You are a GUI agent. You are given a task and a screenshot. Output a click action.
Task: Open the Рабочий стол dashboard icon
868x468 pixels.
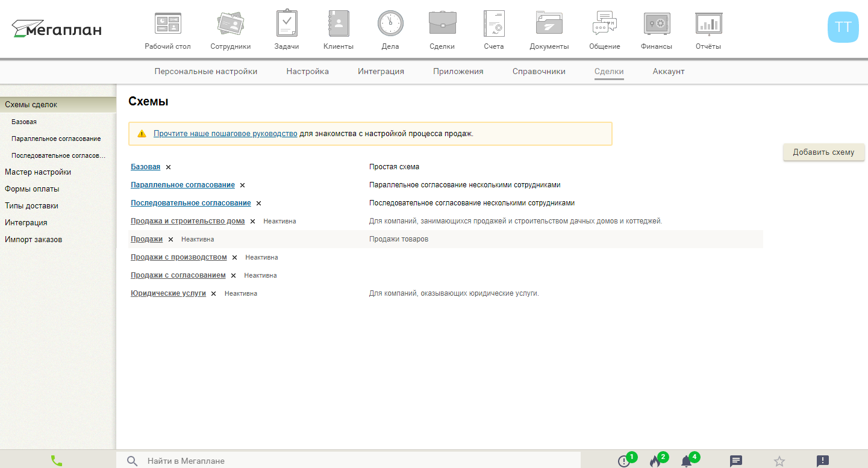(167, 24)
